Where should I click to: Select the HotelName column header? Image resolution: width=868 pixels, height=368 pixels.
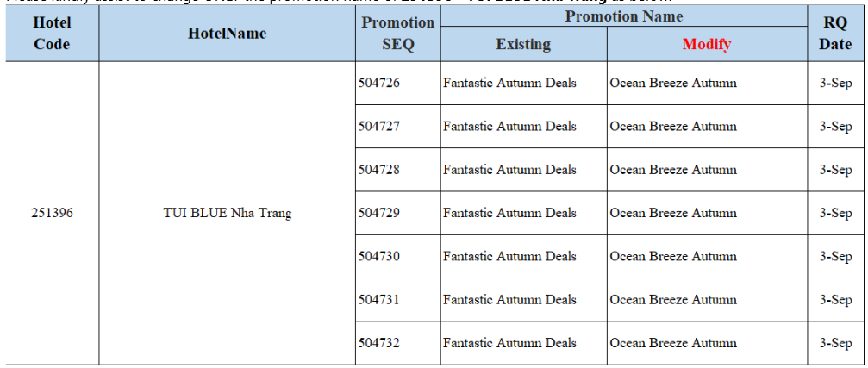coord(227,34)
